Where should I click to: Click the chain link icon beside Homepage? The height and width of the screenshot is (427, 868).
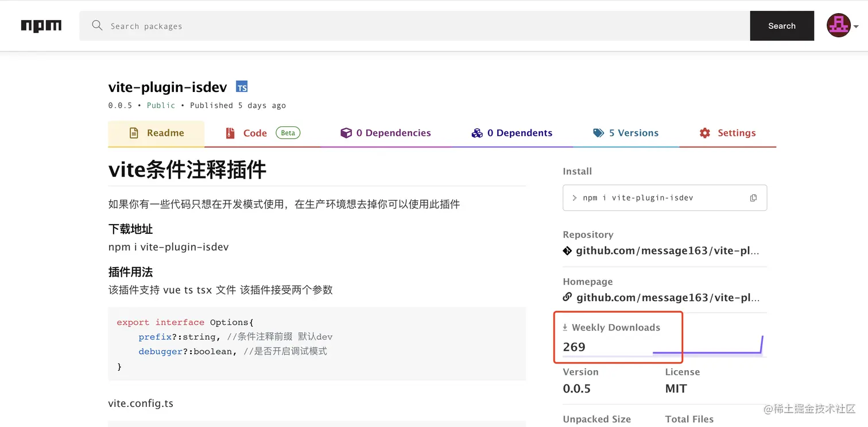click(567, 297)
